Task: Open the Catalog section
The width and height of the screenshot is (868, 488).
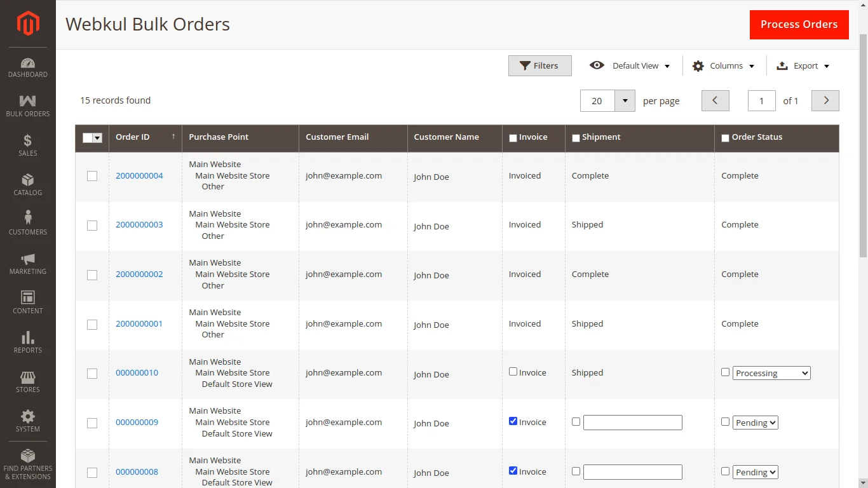Action: (27, 184)
